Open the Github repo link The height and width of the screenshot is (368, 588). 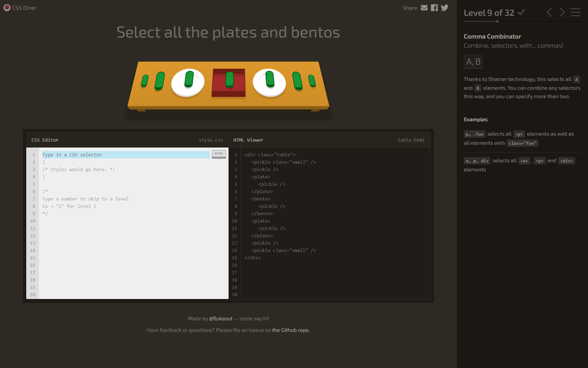click(x=291, y=330)
